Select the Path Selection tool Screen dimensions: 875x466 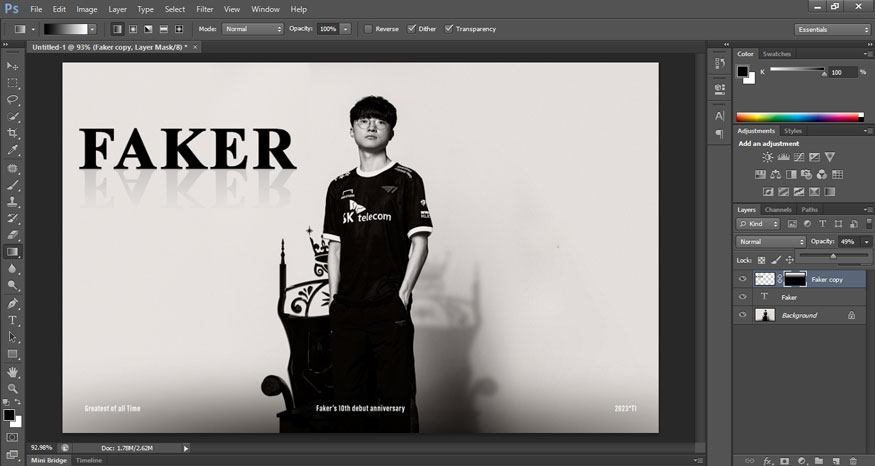click(12, 337)
